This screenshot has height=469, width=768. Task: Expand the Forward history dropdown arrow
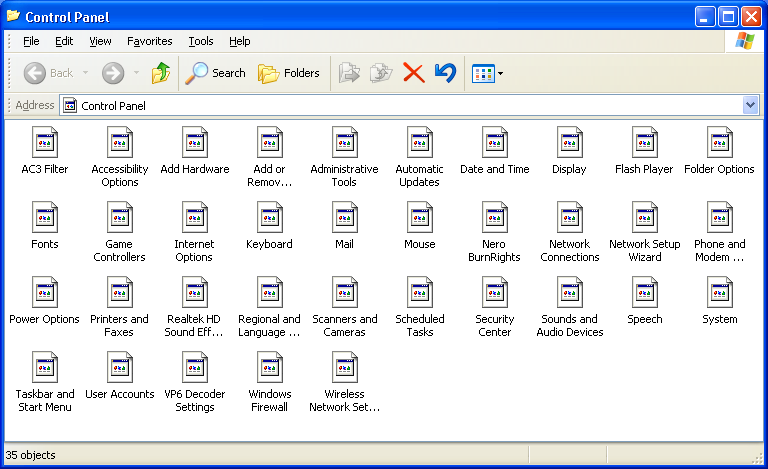[137, 73]
